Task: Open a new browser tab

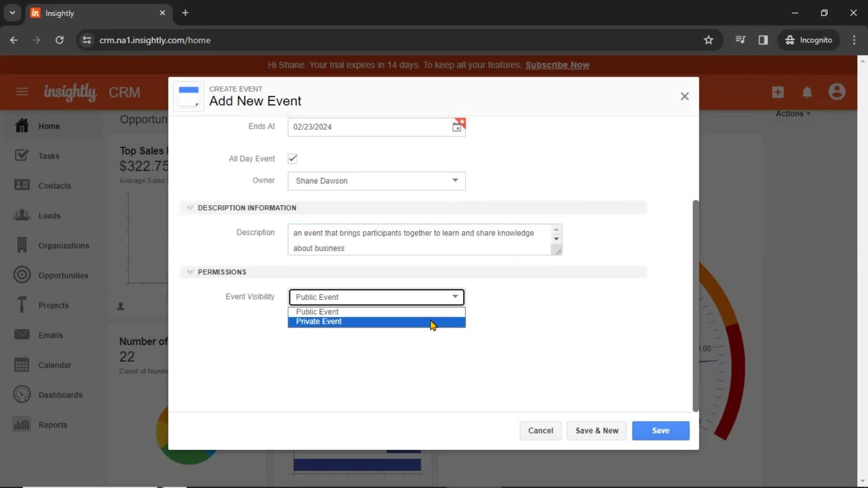Action: 185,13
